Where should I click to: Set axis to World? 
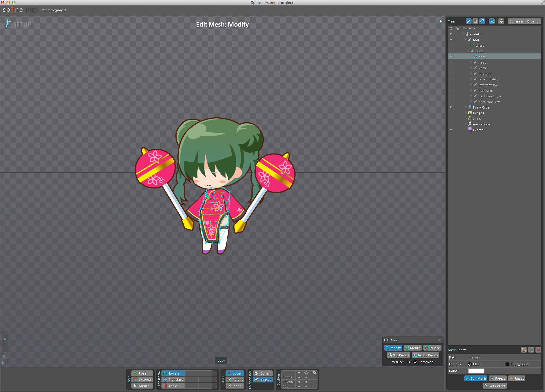235,386
